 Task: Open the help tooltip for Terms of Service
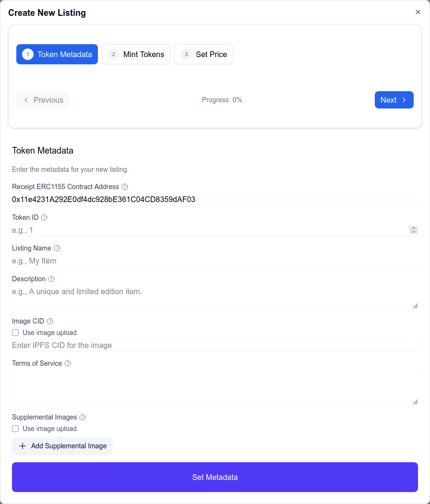click(x=67, y=363)
